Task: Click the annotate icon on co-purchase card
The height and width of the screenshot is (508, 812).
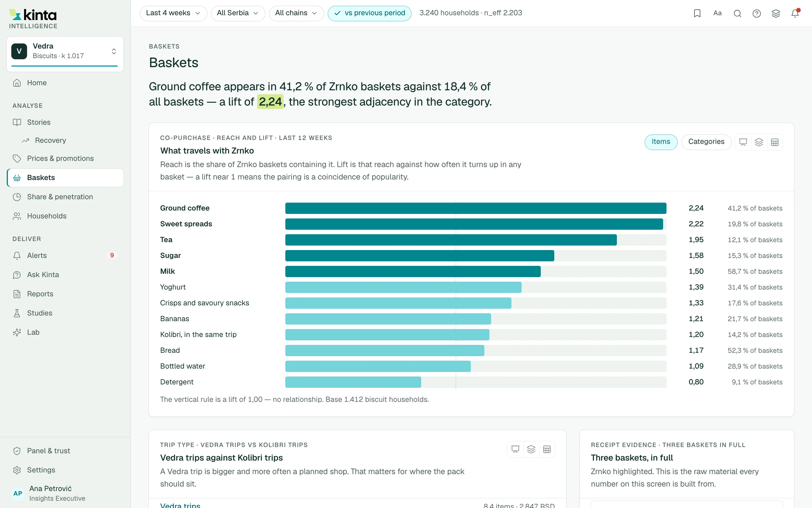Action: [x=743, y=142]
